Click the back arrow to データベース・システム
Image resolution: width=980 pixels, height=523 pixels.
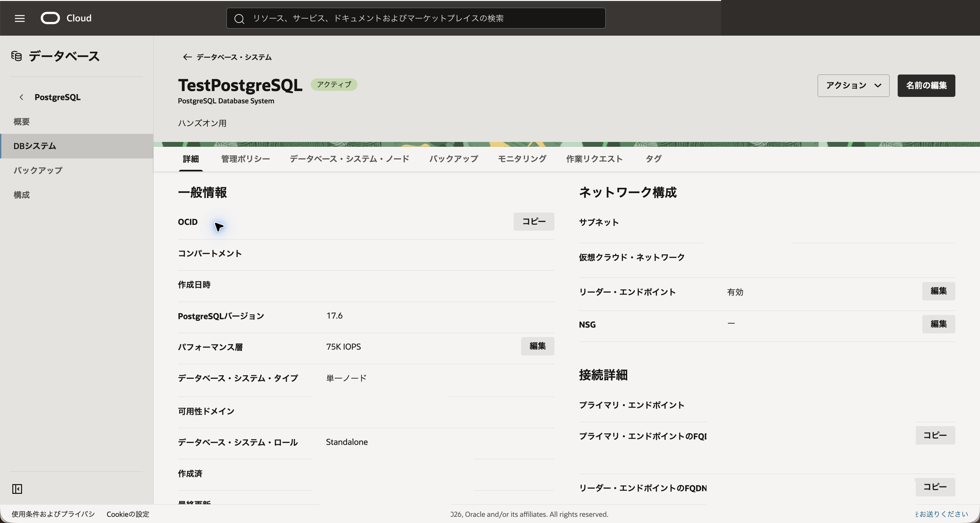click(187, 57)
